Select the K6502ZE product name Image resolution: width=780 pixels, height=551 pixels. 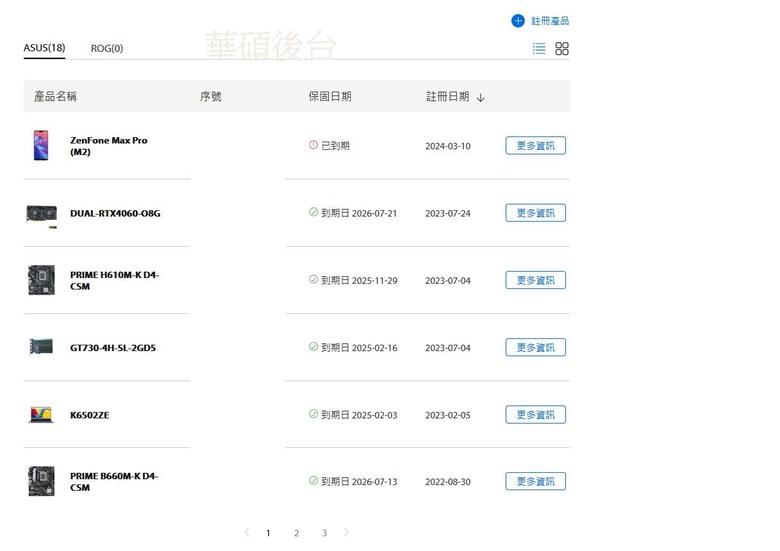pyautogui.click(x=89, y=415)
